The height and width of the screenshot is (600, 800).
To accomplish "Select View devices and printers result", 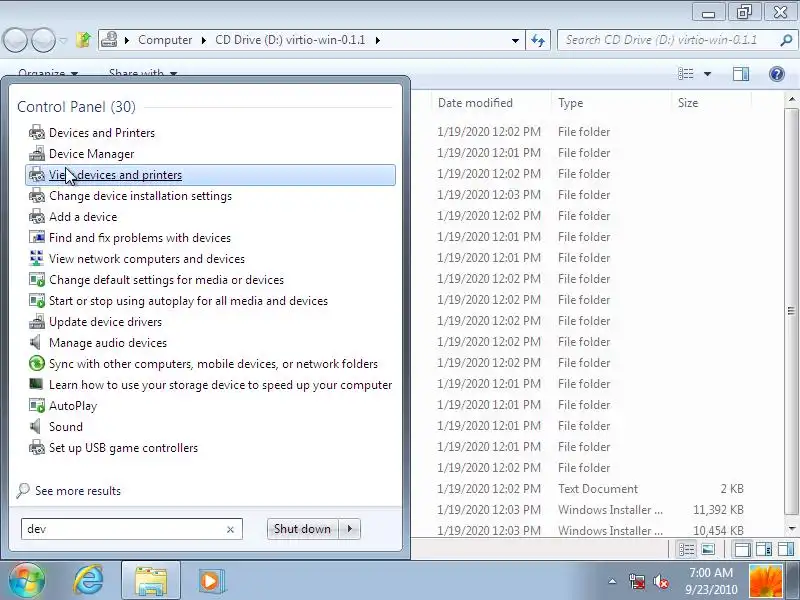I will 210,174.
